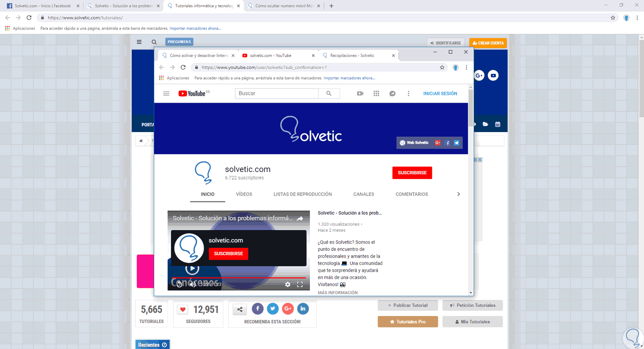Image resolution: width=644 pixels, height=349 pixels.
Task: Click home breadcrumb icon on Solvetic page
Action: pyautogui.click(x=141, y=141)
